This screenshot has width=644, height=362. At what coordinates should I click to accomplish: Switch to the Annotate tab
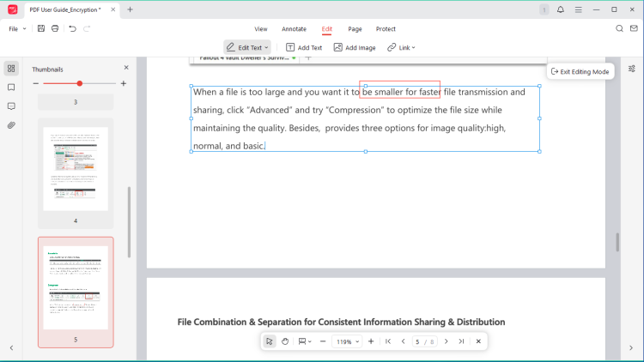294,28
